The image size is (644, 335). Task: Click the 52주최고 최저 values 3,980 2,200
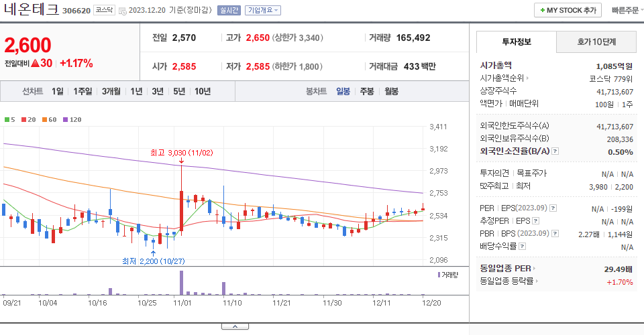611,187
